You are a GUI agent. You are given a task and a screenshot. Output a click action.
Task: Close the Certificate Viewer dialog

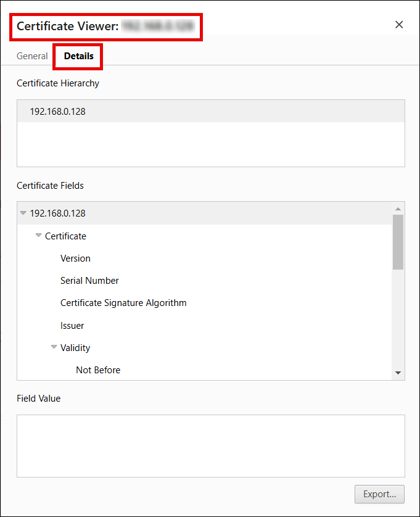pos(399,25)
